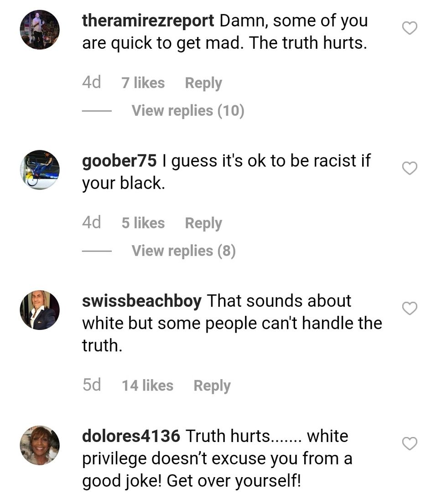Open theramirezreport's profile picture
447x504 pixels.
click(x=40, y=30)
